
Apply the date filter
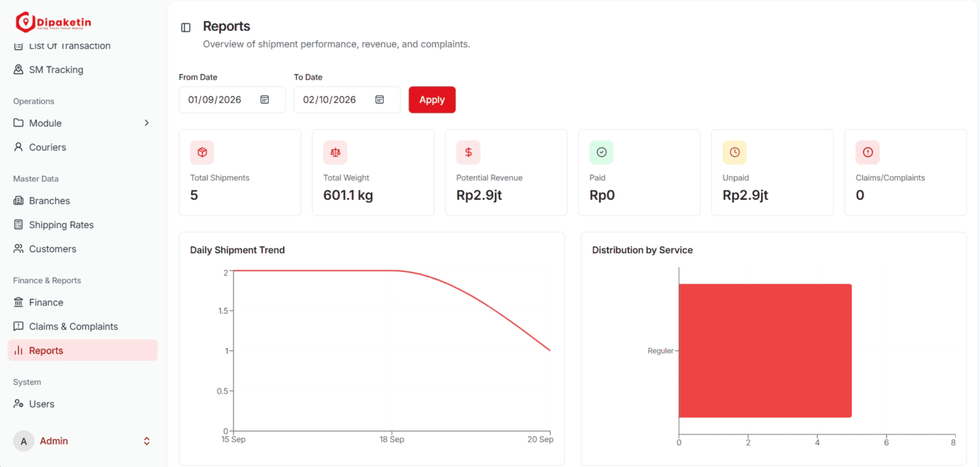[432, 99]
